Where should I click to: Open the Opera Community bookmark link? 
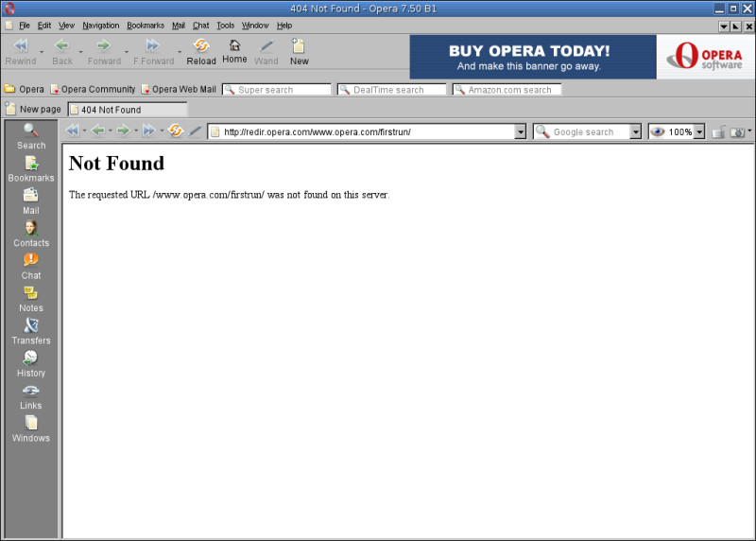93,90
